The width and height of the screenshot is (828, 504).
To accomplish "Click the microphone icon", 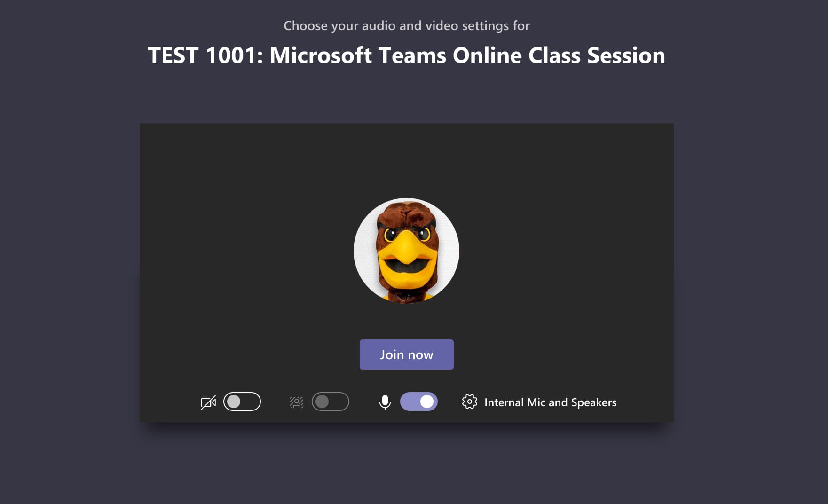I will tap(385, 402).
